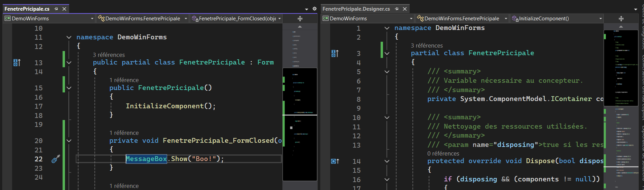Viewport: 644px width, 190px height.
Task: Collapse the partial class at Designer line 3
Action: (387, 53)
